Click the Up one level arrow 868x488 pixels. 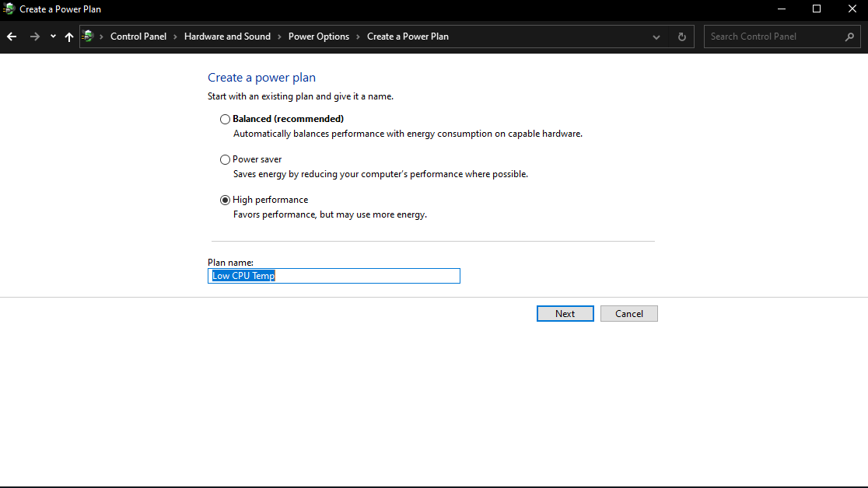pos(69,37)
